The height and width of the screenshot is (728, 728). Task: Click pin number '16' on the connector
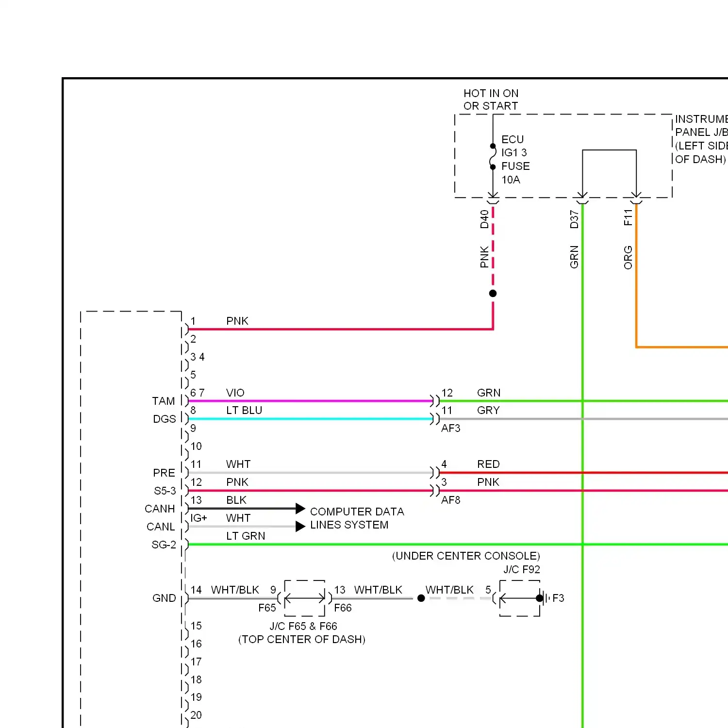coord(196,644)
